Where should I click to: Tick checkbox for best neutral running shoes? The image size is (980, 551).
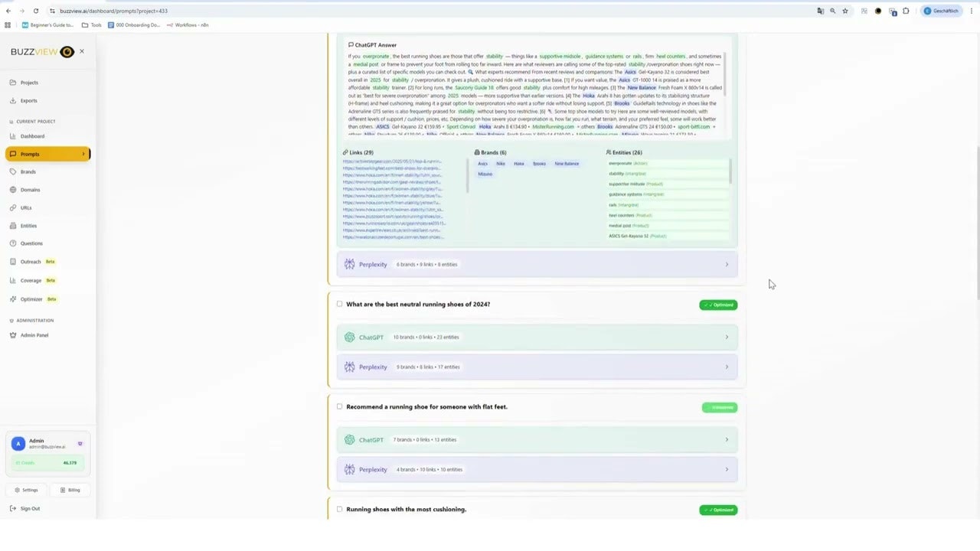point(339,304)
